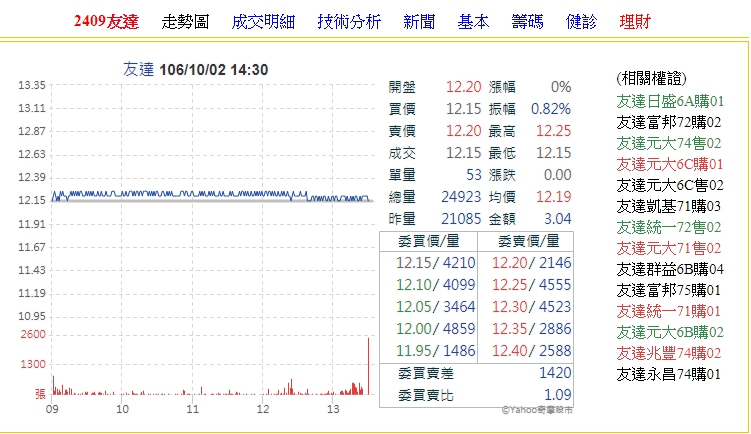This screenshot has height=434, width=751.
Task: Open the 走勢圖 tab
Action: pyautogui.click(x=186, y=21)
